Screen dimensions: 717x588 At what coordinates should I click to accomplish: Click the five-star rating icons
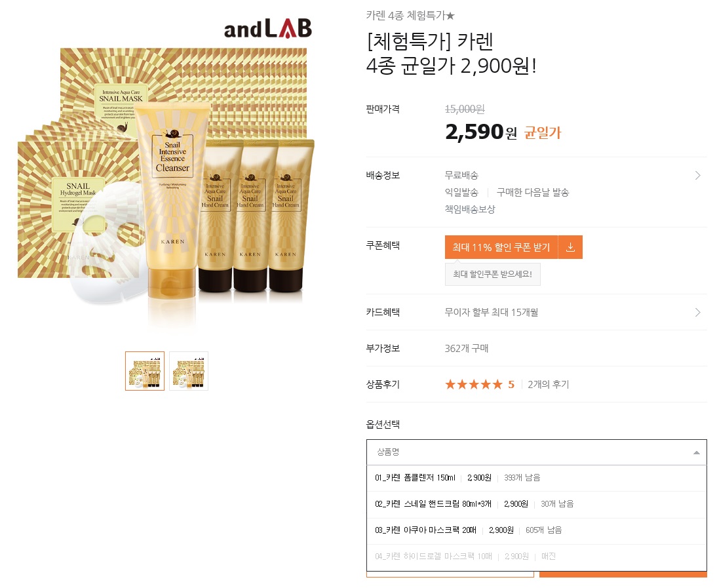click(474, 385)
